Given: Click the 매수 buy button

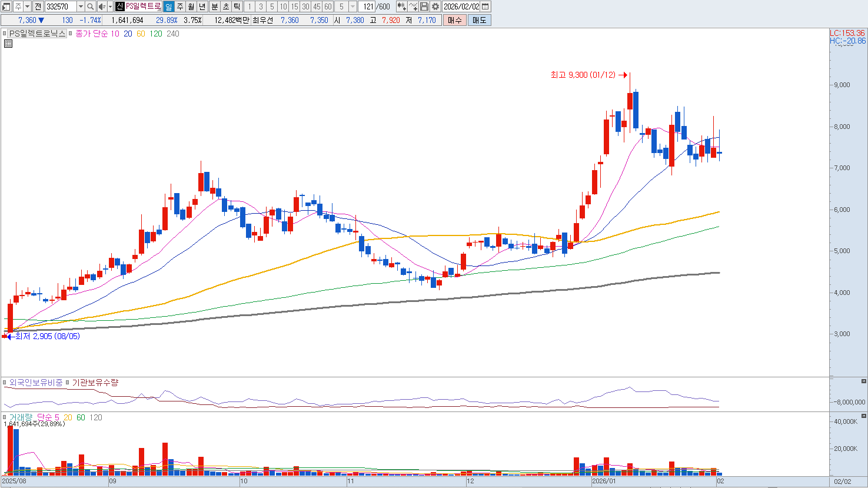Looking at the screenshot, I should point(455,20).
